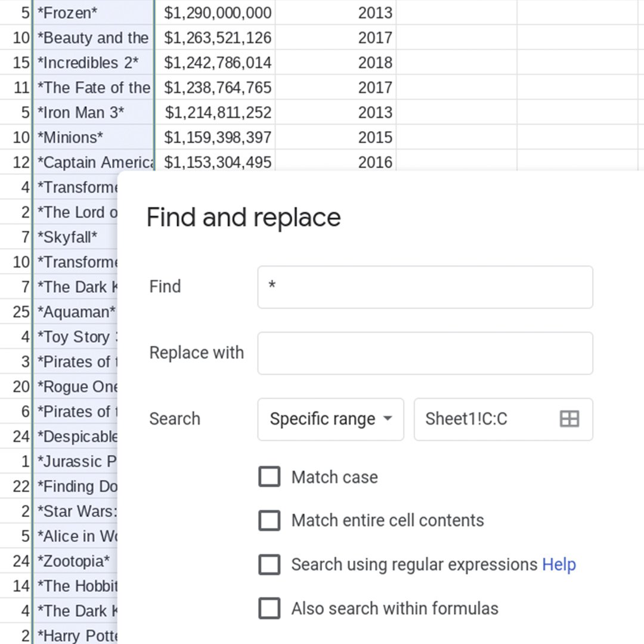The height and width of the screenshot is (644, 644).
Task: Select the *Incredibles 2* cell
Action: click(94, 63)
